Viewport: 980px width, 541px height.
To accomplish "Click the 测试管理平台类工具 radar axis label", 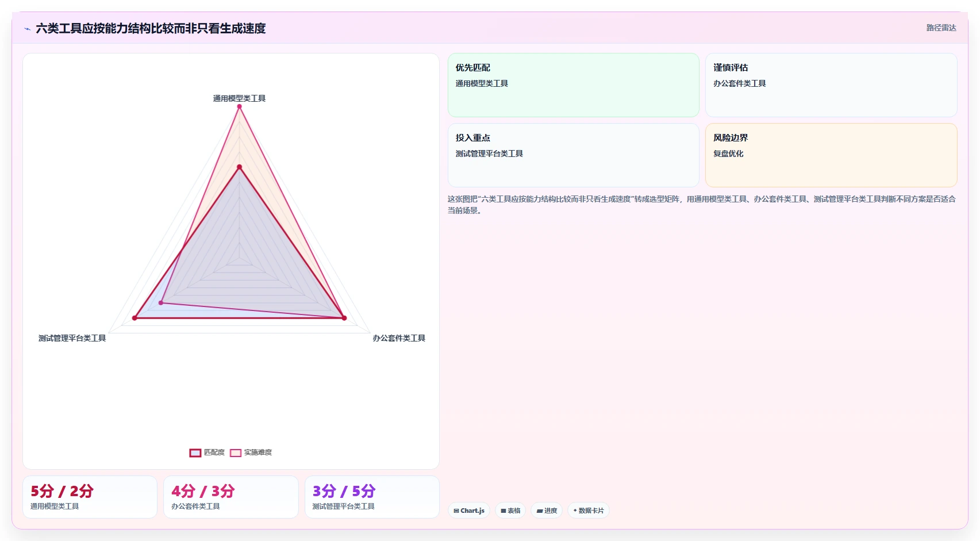I will tap(72, 339).
